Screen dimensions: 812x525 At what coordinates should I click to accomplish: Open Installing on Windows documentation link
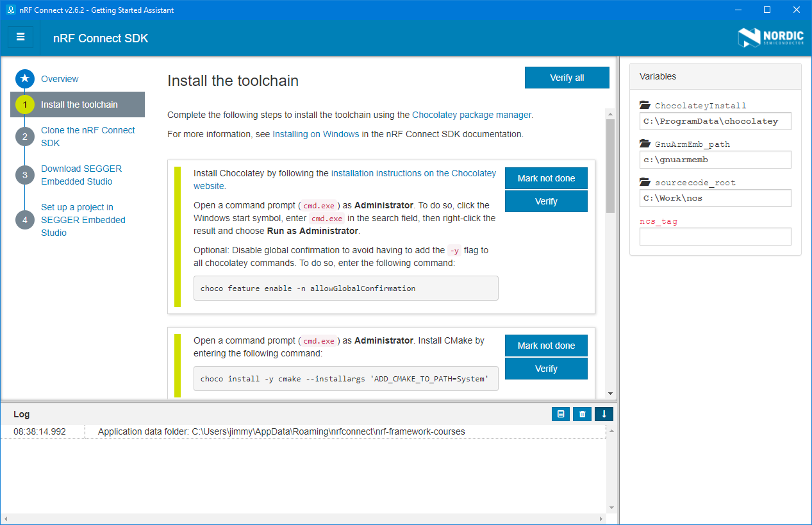click(x=306, y=135)
